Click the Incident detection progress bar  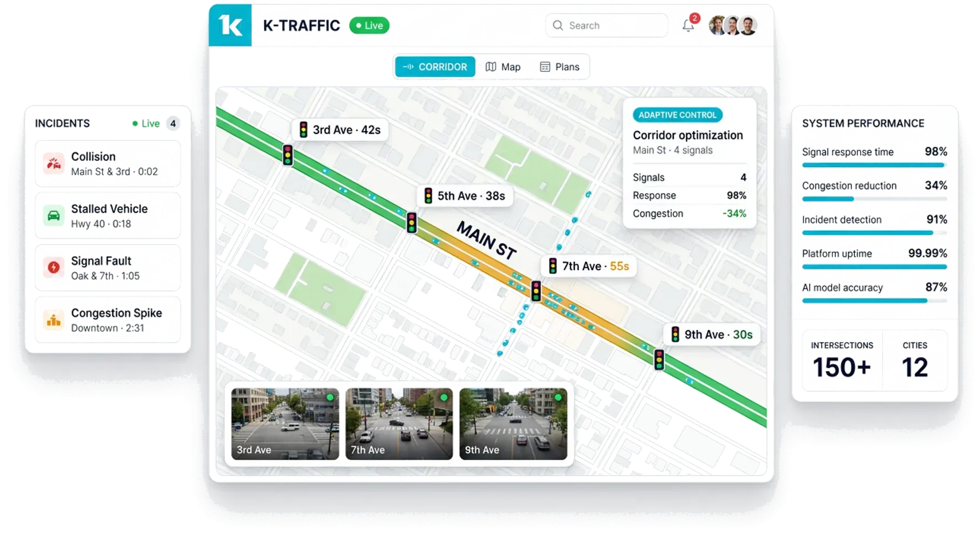click(x=874, y=233)
